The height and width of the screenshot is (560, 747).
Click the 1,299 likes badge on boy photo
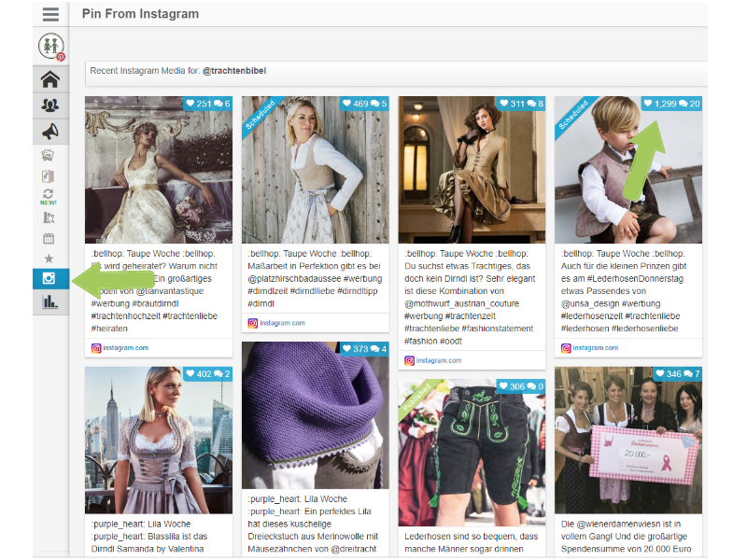point(671,104)
